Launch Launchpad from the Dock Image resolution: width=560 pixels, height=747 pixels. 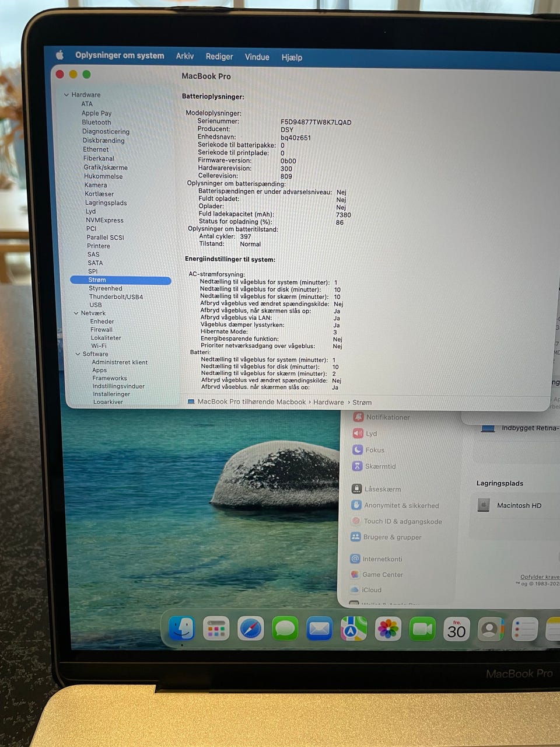pos(216,629)
